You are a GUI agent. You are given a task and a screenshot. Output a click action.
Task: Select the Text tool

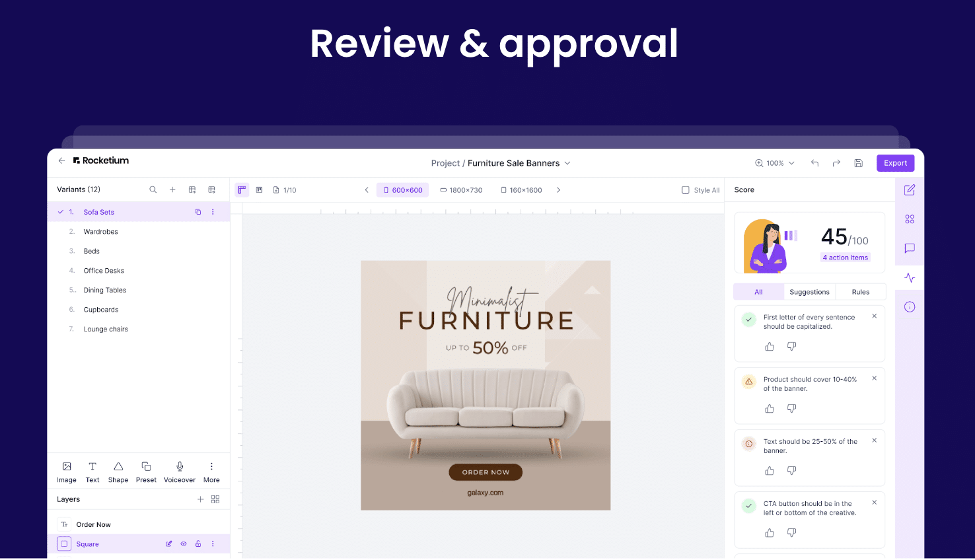(x=92, y=472)
